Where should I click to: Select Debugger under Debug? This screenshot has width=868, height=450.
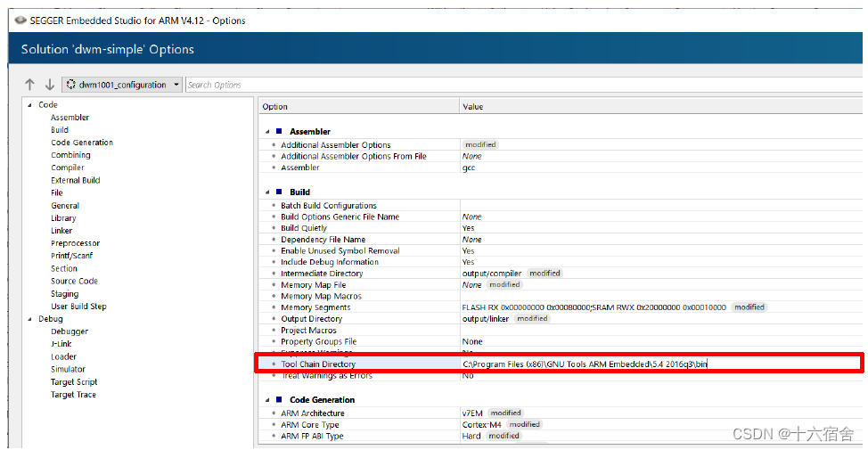click(x=70, y=331)
